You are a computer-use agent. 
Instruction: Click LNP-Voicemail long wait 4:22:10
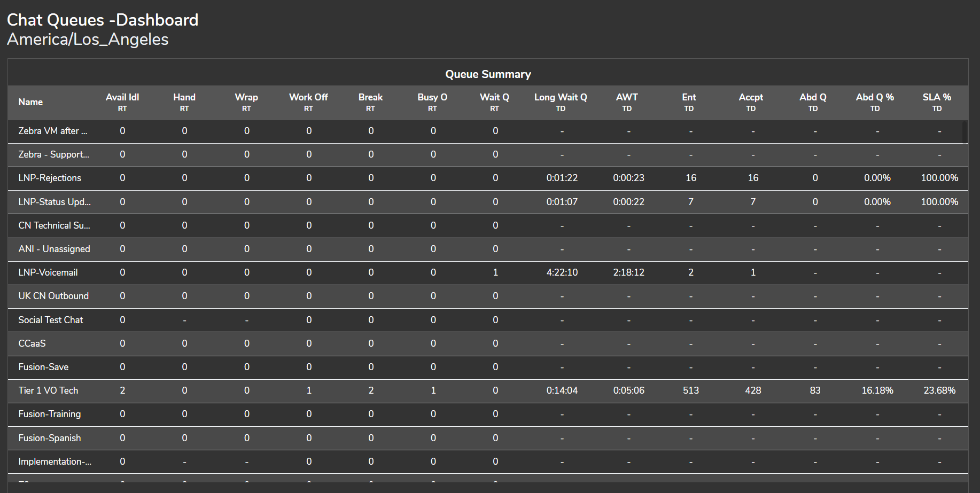tap(562, 272)
